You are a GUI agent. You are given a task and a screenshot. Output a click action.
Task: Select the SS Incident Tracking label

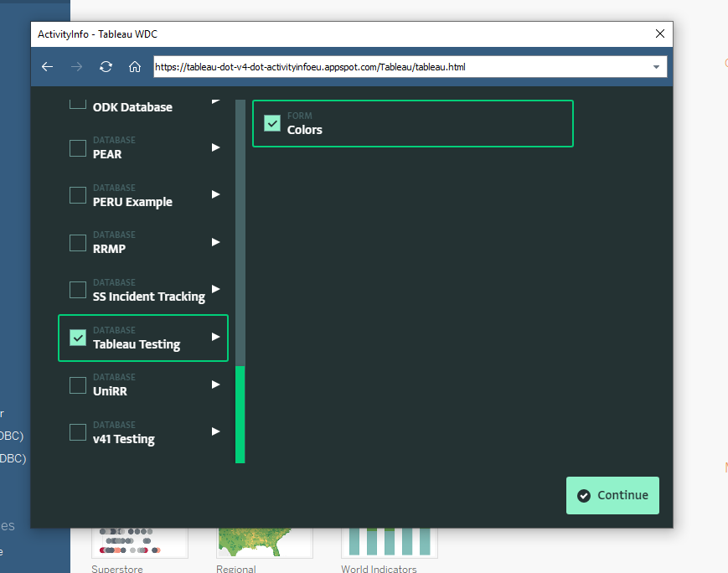pos(148,297)
